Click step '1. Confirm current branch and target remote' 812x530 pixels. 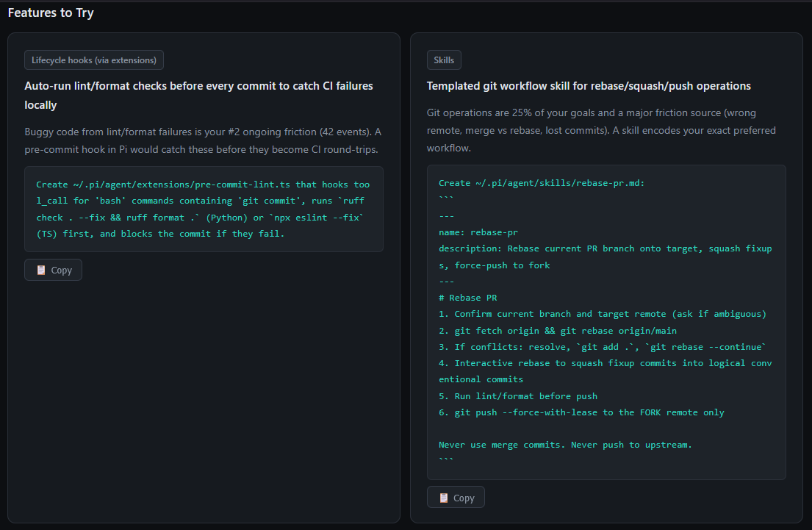coord(603,314)
